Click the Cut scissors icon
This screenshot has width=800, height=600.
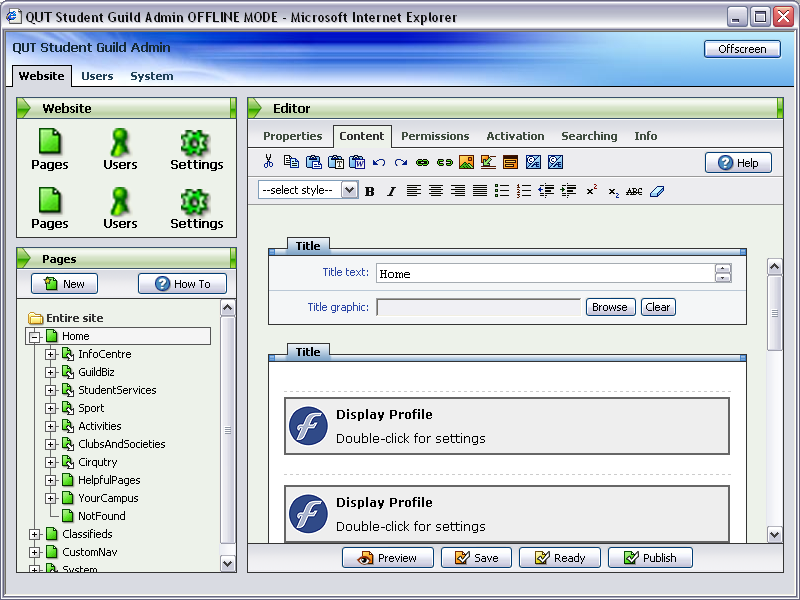268,162
